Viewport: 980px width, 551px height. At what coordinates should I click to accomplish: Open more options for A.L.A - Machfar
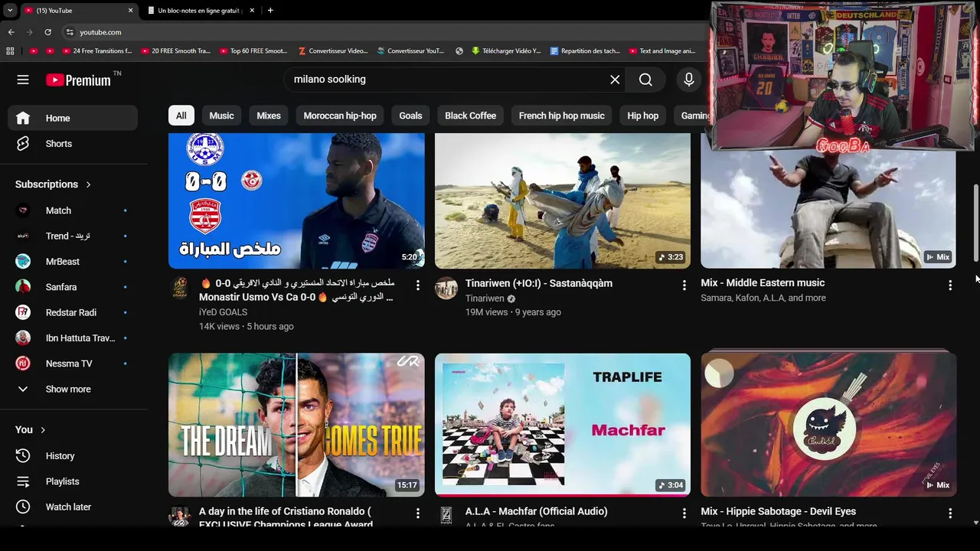[x=684, y=514]
